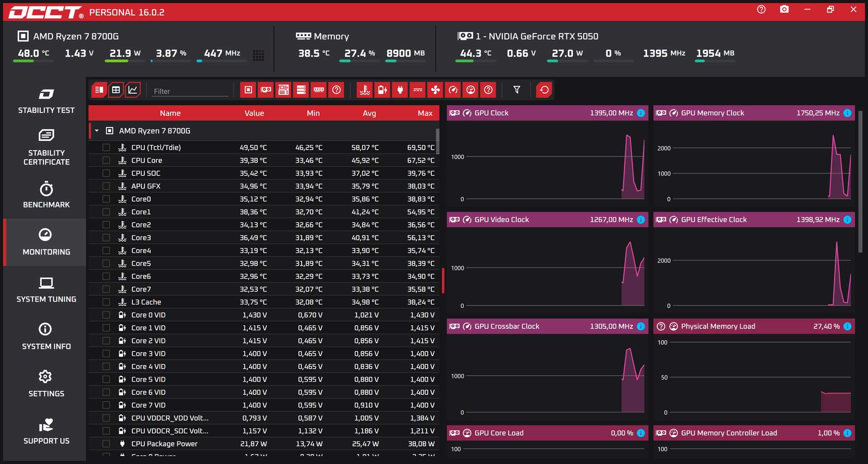Screen dimensions: 868x464
Task: Toggle the load usage sensor filter
Action: tap(471, 90)
